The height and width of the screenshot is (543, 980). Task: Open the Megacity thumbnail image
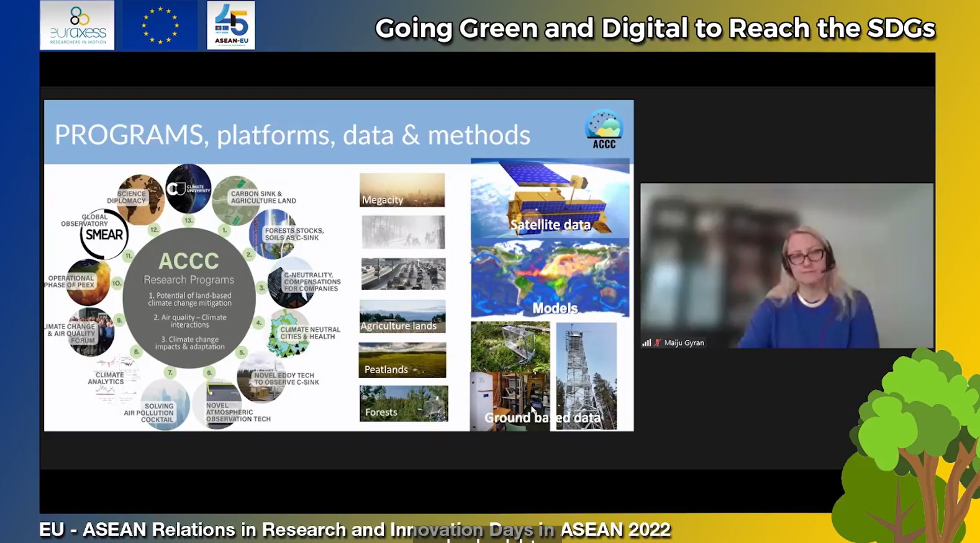coord(402,191)
